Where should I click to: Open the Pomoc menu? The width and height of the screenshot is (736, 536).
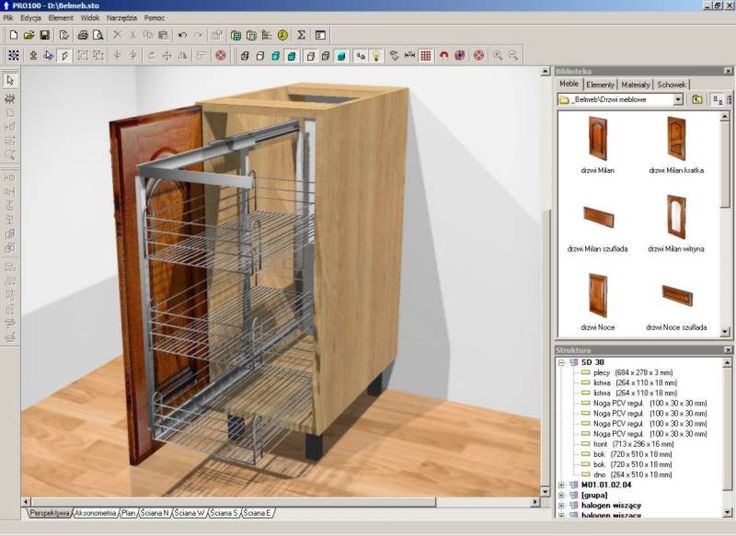pyautogui.click(x=154, y=18)
